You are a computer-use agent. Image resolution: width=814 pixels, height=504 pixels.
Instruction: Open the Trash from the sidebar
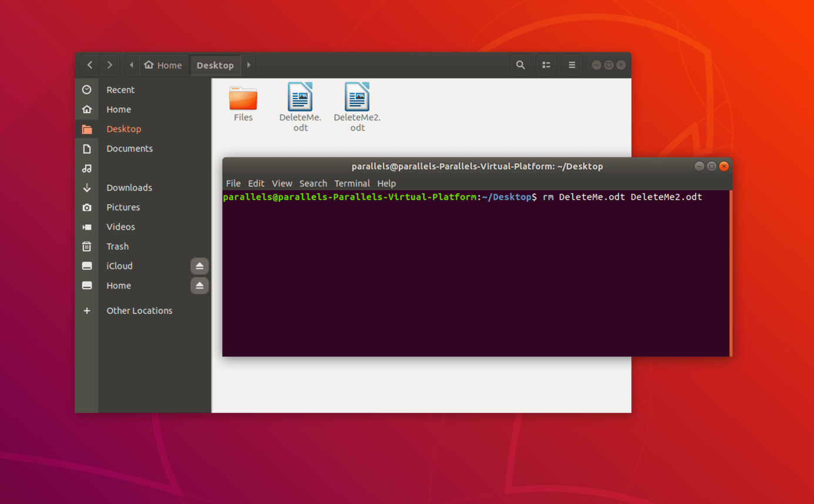pyautogui.click(x=117, y=246)
